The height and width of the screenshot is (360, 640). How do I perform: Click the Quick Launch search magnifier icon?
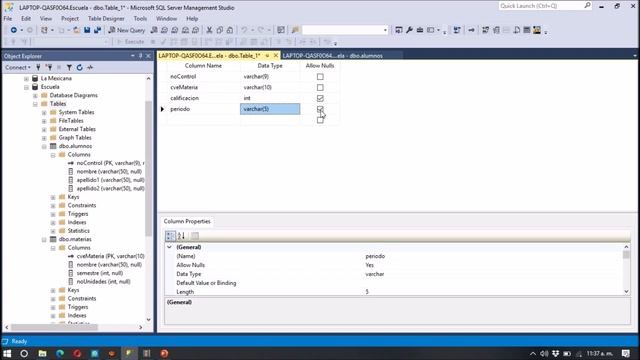587,5
